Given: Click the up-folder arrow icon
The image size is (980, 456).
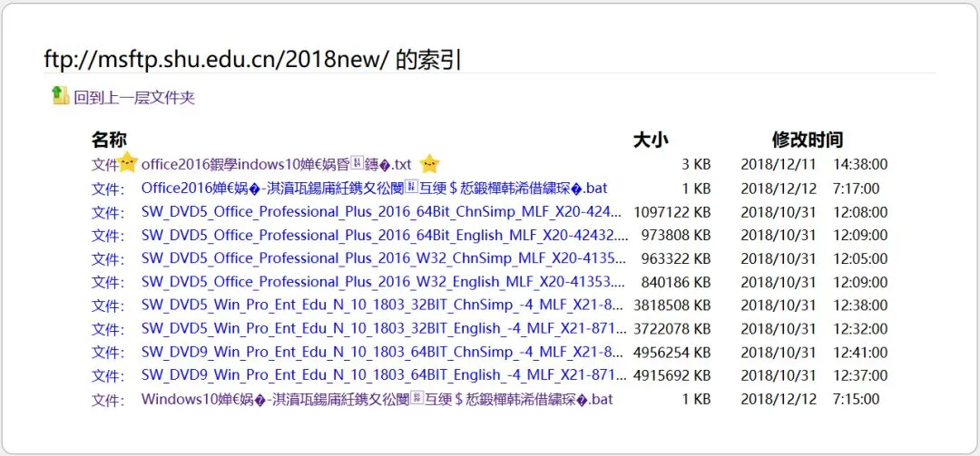Looking at the screenshot, I should tap(60, 95).
